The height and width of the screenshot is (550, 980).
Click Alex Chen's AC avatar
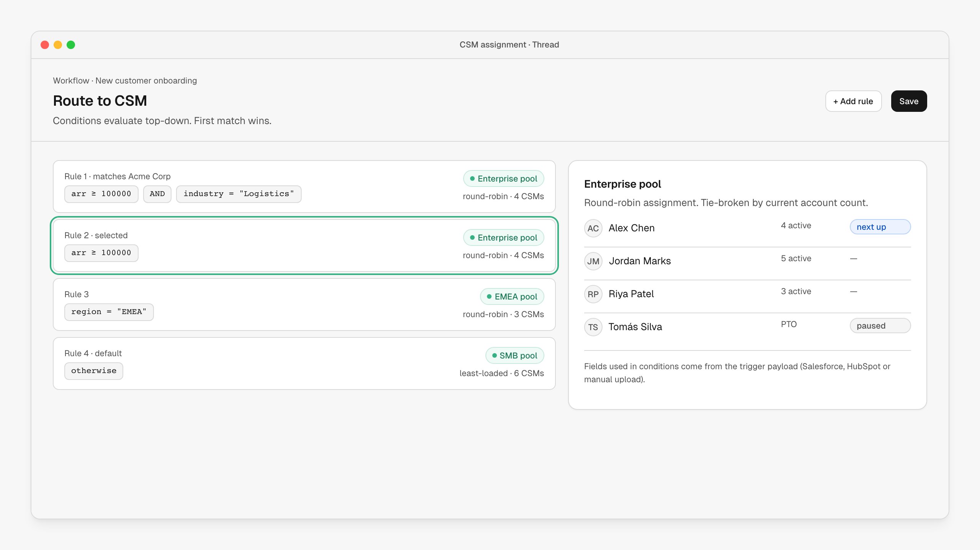click(593, 228)
